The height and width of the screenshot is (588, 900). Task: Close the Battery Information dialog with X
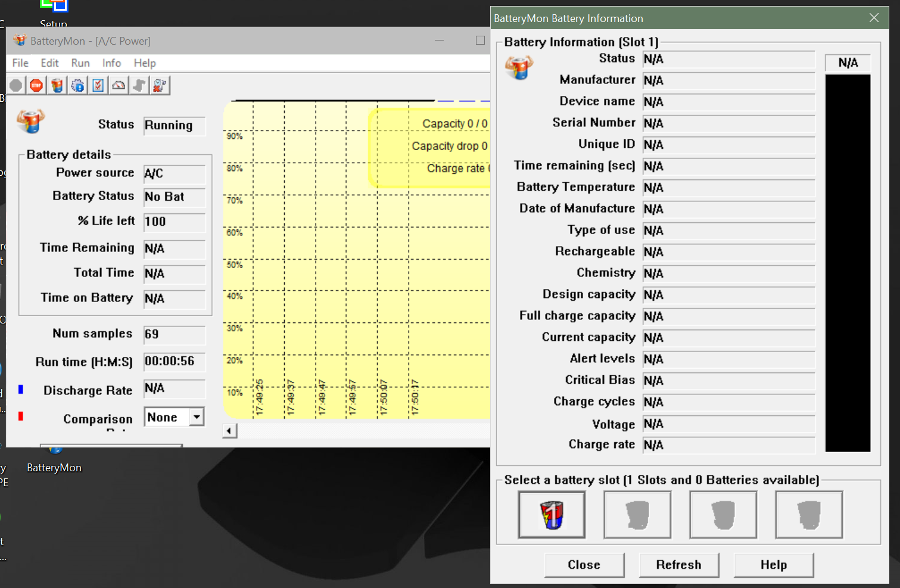[874, 18]
